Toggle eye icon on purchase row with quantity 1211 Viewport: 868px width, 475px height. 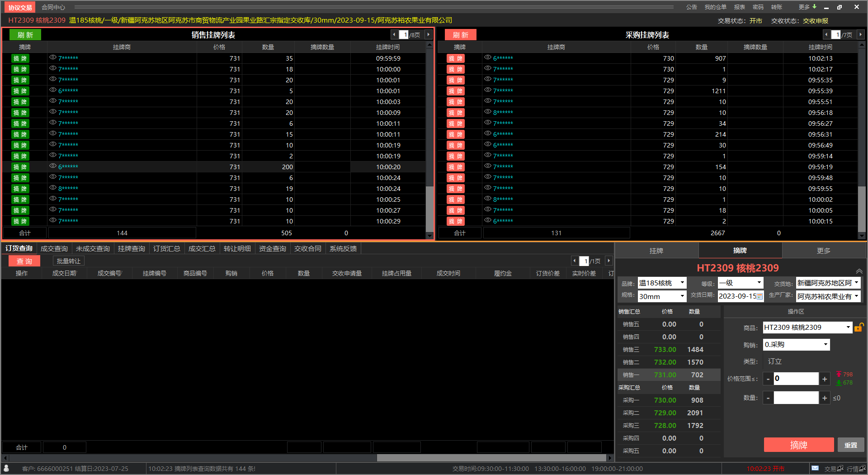[x=488, y=90]
